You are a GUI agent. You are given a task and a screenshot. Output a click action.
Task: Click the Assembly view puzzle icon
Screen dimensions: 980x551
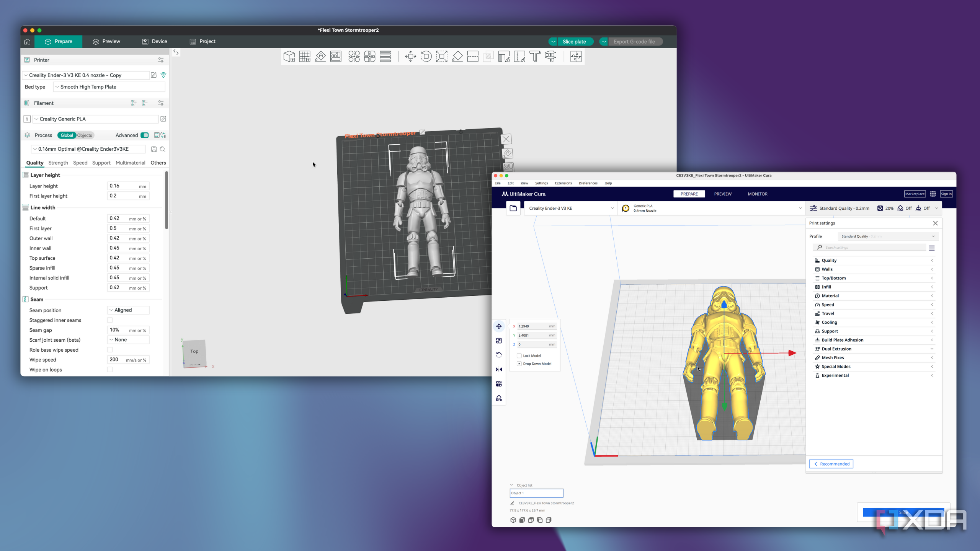tap(576, 57)
